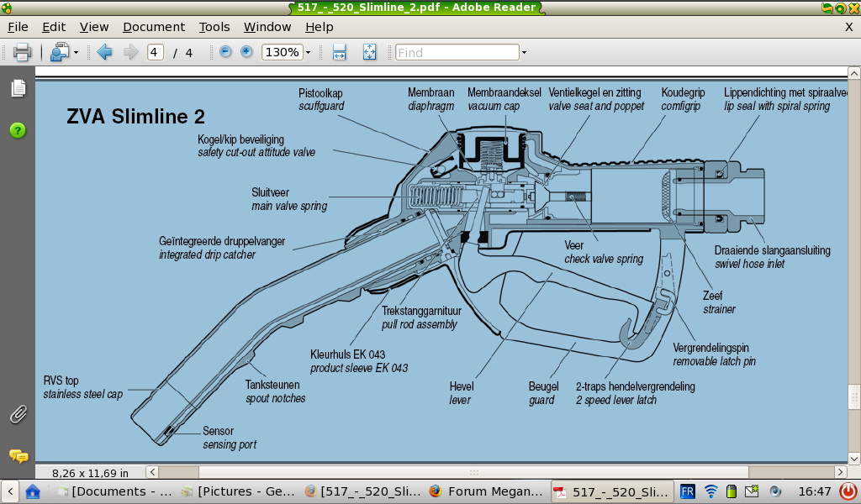Click the horizontal scrollbar right arrow
The image size is (861, 504).
(x=841, y=472)
